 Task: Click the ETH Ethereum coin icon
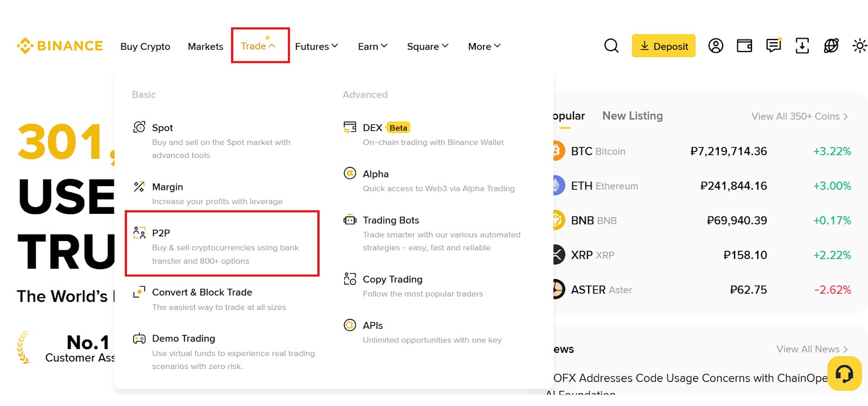(559, 186)
